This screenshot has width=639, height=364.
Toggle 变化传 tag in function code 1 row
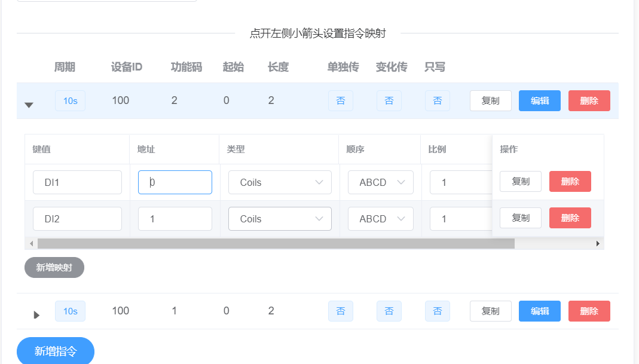389,311
